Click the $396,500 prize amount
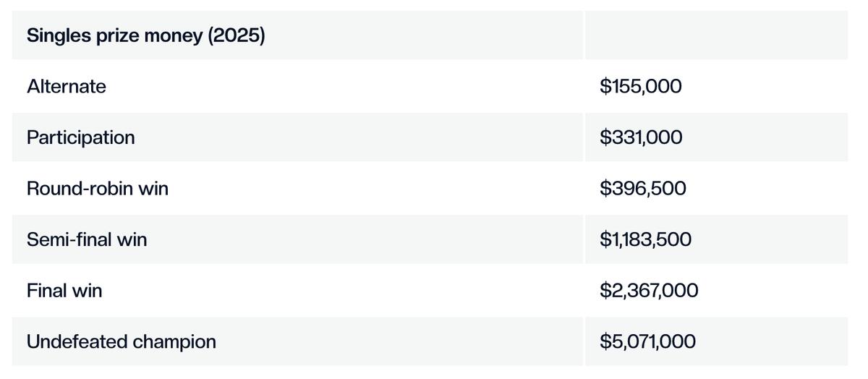 (x=642, y=189)
